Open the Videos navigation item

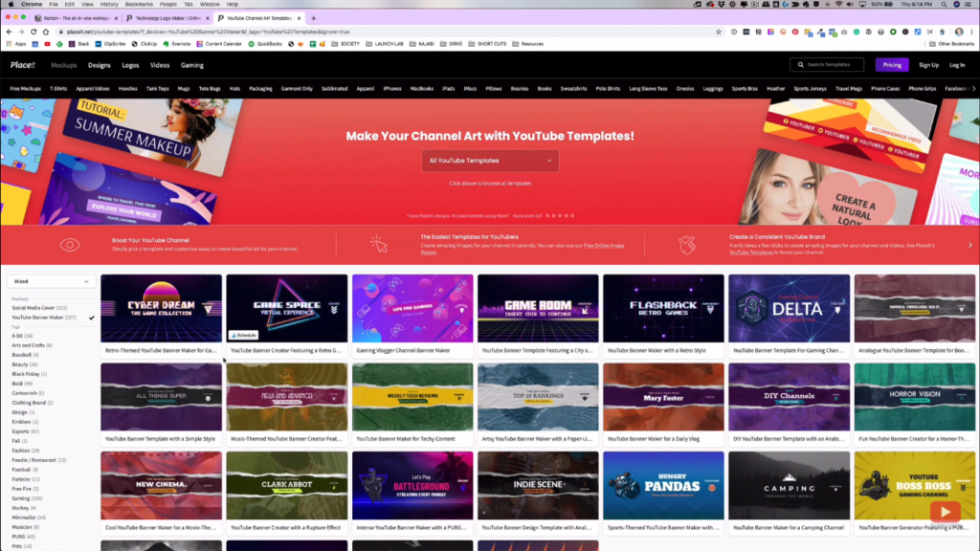[x=160, y=65]
